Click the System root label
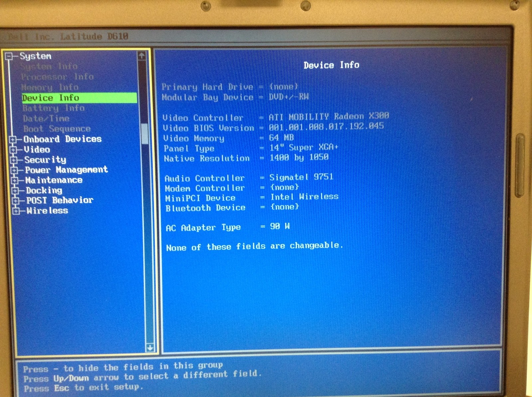The height and width of the screenshot is (397, 532). (36, 56)
